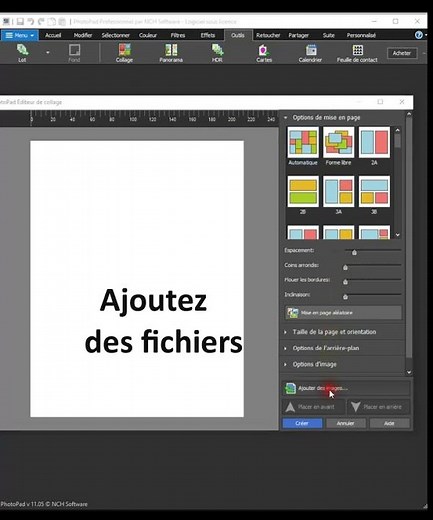Open the Partager tab
This screenshot has height=520, width=433.
[x=298, y=35]
